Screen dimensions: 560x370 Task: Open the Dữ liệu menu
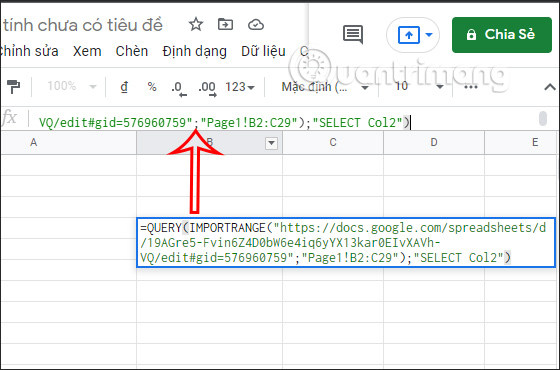pos(263,51)
